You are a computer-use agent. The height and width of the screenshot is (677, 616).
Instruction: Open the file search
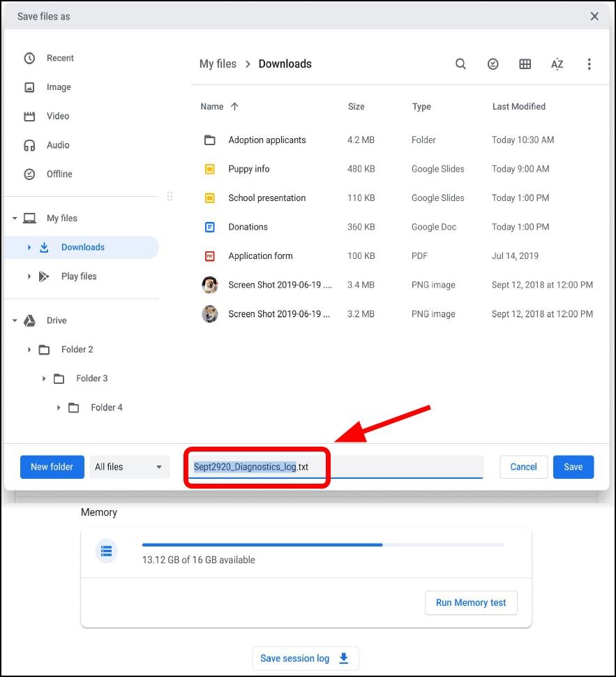[460, 64]
